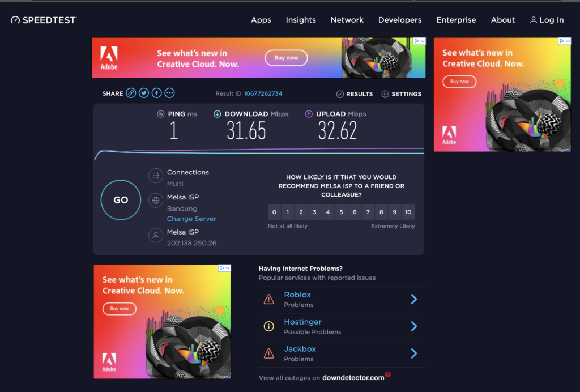This screenshot has width=580, height=392.
Task: Click the SHARE label
Action: point(113,93)
